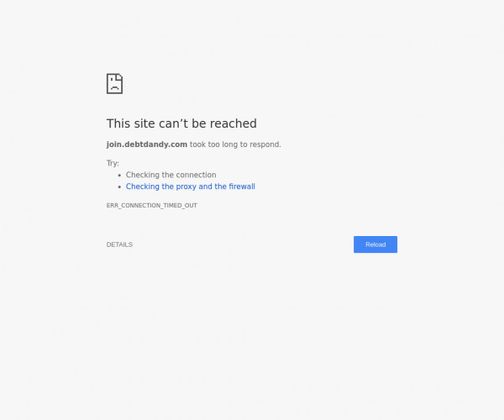Click the bullet before "Checking the connection"

coord(119,176)
